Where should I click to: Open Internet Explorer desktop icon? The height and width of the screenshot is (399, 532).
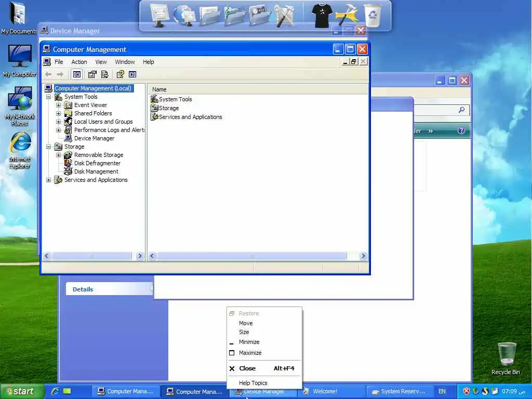pyautogui.click(x=20, y=150)
